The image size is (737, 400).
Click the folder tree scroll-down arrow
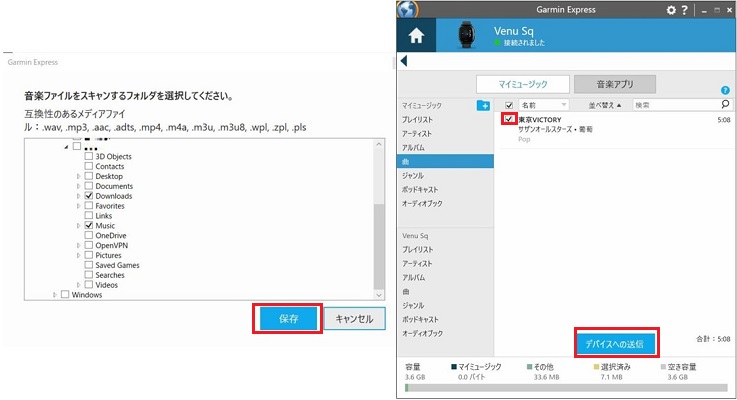click(x=379, y=295)
